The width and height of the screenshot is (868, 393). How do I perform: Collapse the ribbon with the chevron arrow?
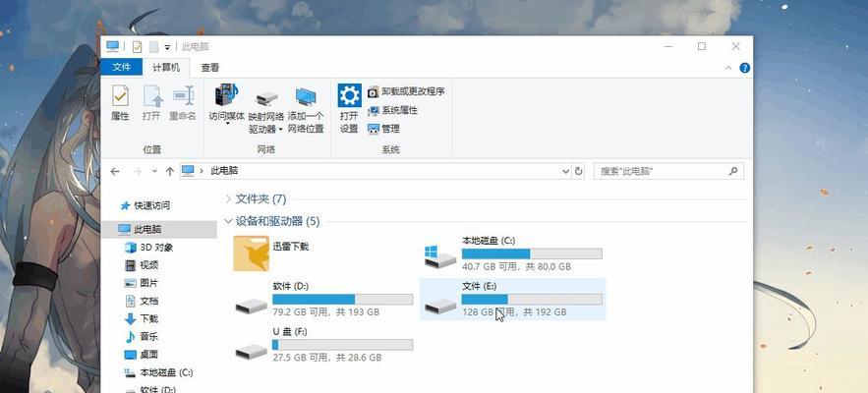[728, 68]
